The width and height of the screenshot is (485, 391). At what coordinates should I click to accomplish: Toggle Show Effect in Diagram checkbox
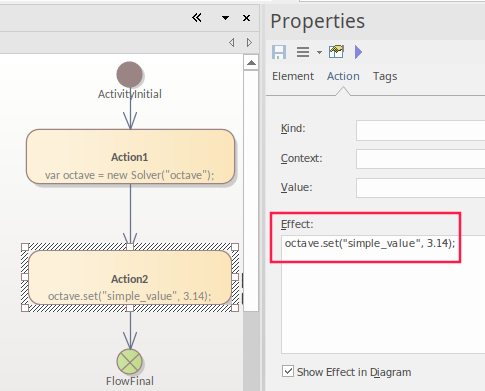(288, 371)
